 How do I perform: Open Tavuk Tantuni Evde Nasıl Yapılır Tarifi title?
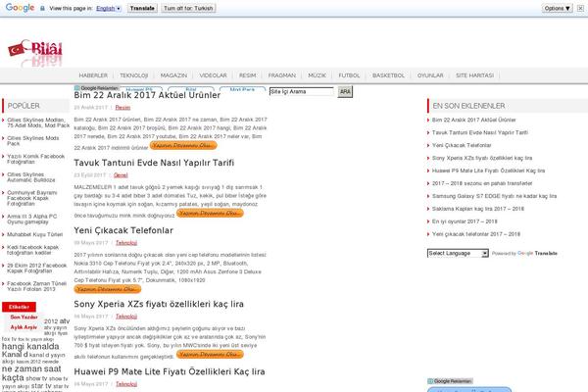click(154, 163)
